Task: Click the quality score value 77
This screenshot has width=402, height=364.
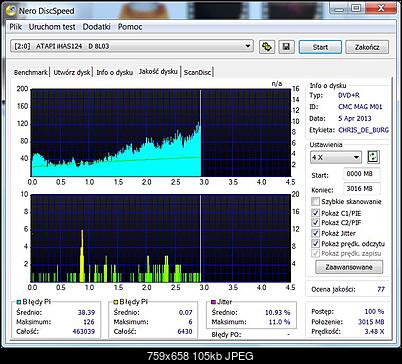Action: click(381, 289)
